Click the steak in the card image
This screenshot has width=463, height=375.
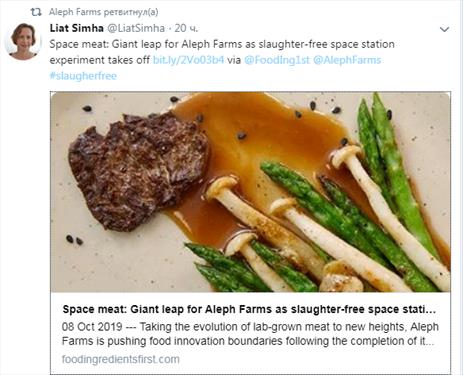coord(138,172)
